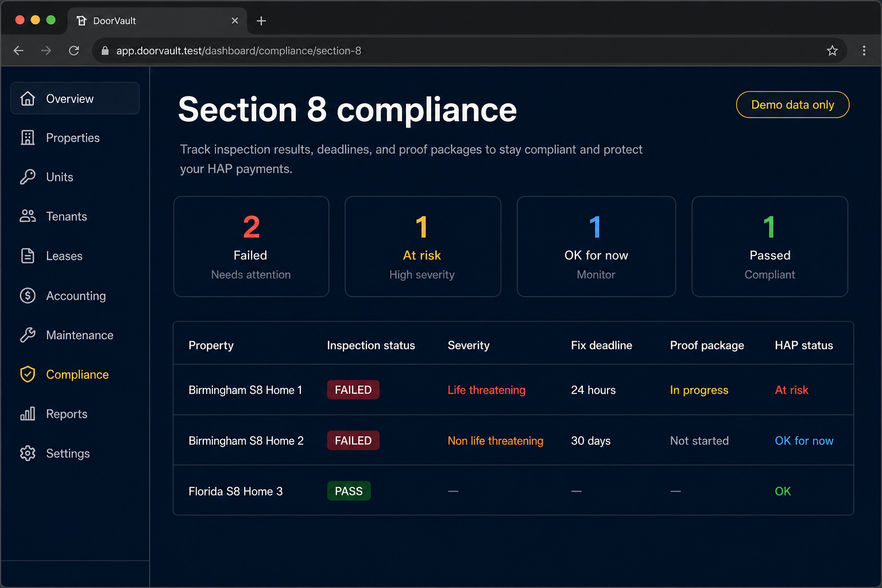This screenshot has height=588, width=882.
Task: Click the Maintenance wrench icon
Action: pos(28,335)
